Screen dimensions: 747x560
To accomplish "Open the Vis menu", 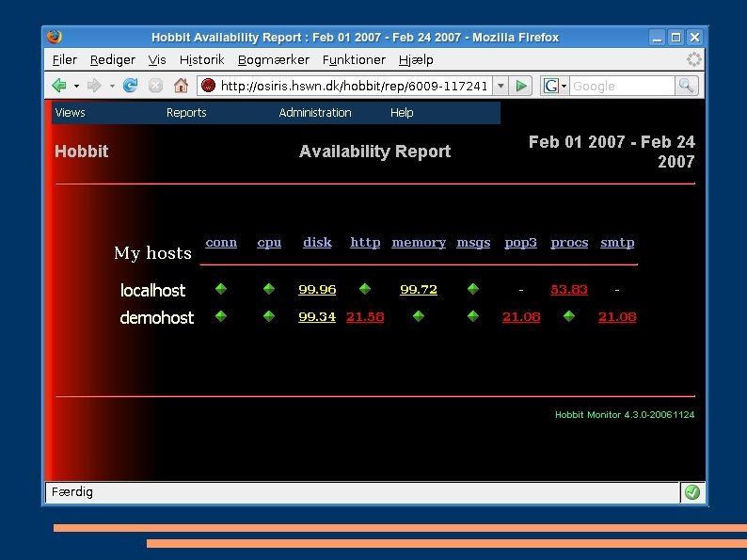I will [x=157, y=60].
